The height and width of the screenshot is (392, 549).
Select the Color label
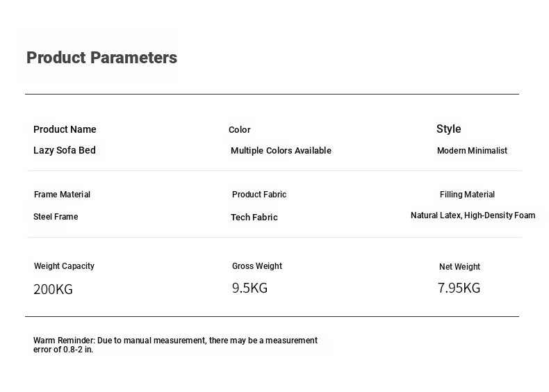click(x=239, y=130)
